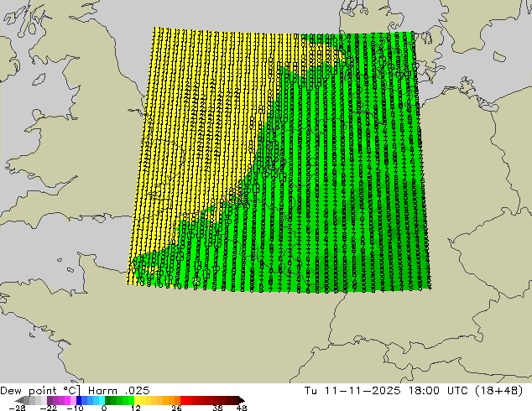
Task: Click the dark blue swatch above -10
Action: coord(79,400)
